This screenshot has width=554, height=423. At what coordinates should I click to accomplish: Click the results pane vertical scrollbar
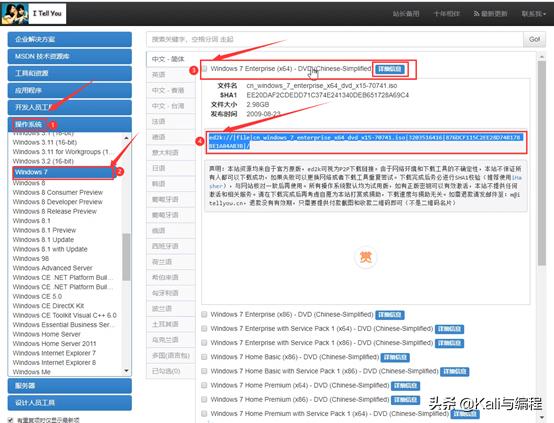(x=542, y=163)
